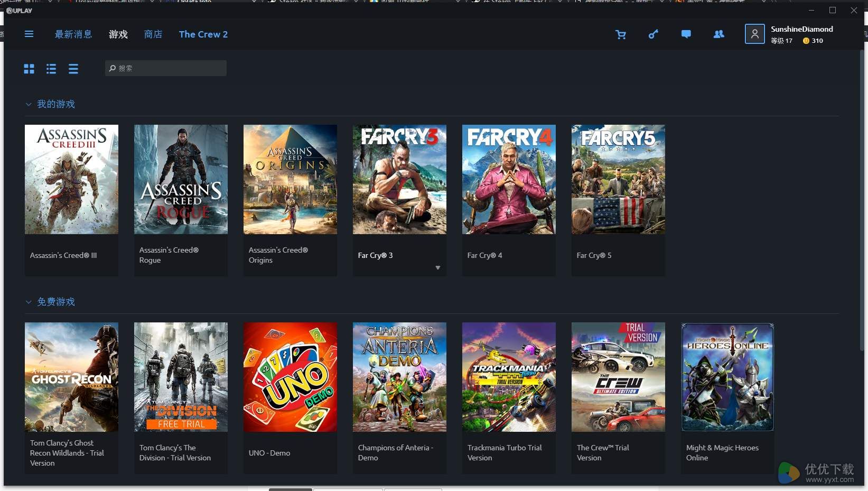Open the chat messages icon
868x491 pixels.
click(x=686, y=34)
